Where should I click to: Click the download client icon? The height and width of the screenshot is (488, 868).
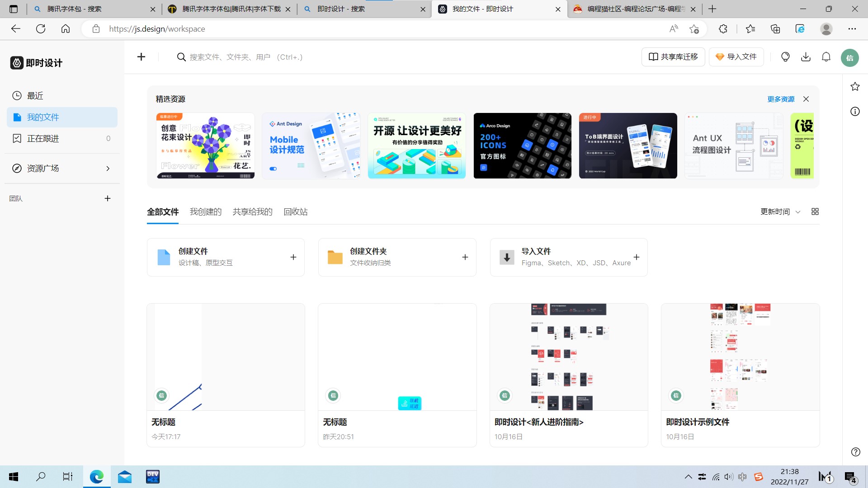point(806,57)
